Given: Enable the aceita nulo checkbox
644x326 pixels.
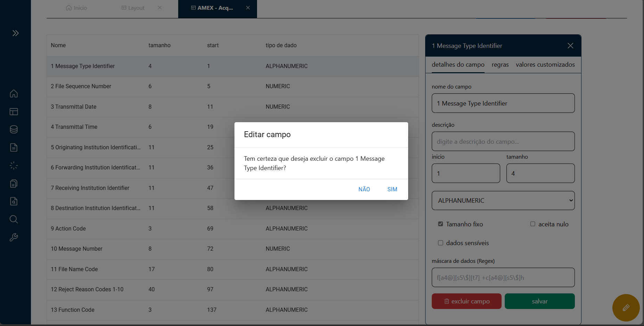Looking at the screenshot, I should click(532, 224).
